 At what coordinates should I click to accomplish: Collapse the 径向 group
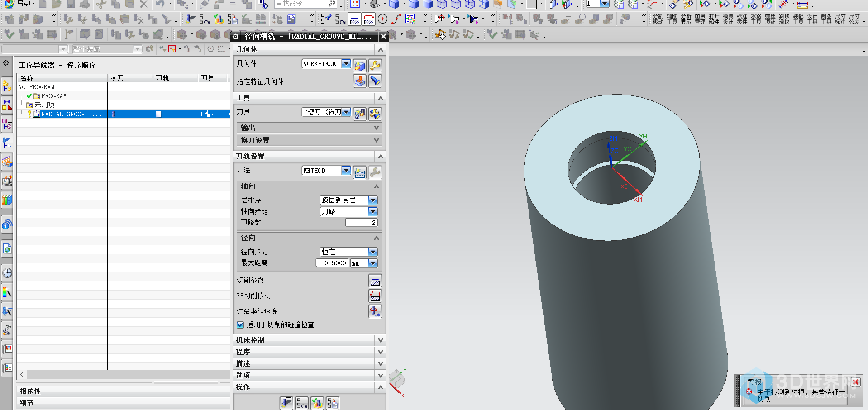[x=310, y=238]
